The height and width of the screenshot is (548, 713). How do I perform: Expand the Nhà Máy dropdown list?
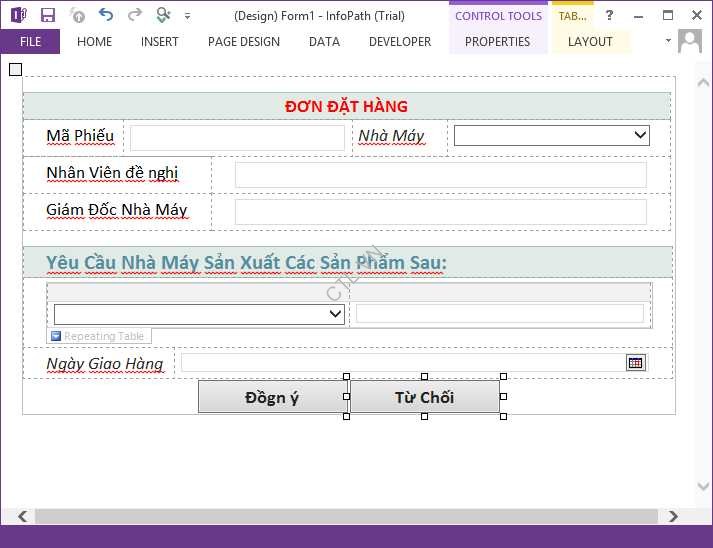point(640,135)
